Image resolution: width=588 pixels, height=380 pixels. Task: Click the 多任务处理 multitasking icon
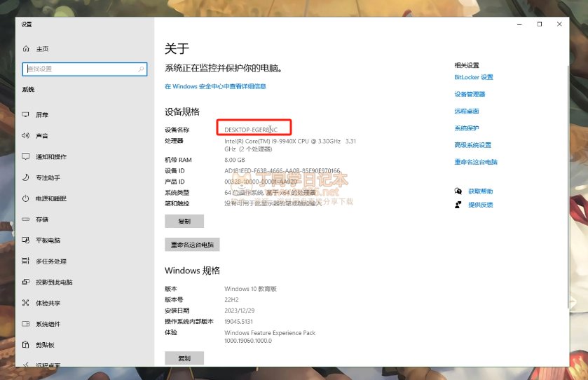(x=25, y=261)
